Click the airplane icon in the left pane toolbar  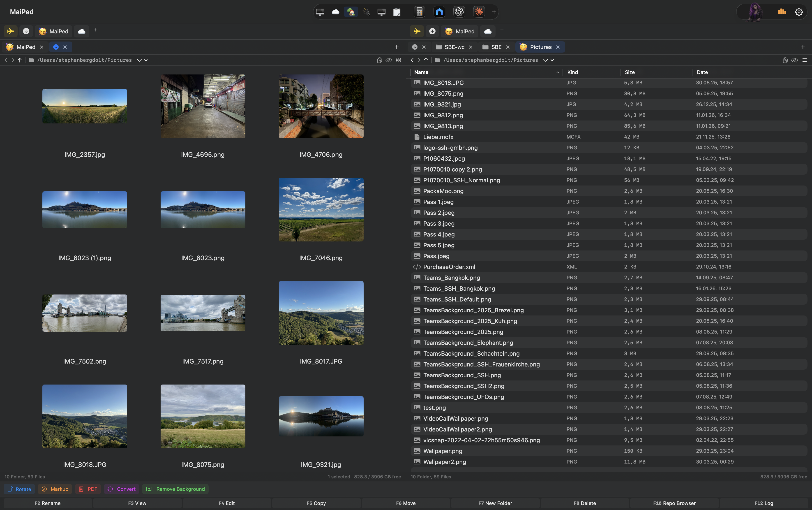[x=10, y=31]
